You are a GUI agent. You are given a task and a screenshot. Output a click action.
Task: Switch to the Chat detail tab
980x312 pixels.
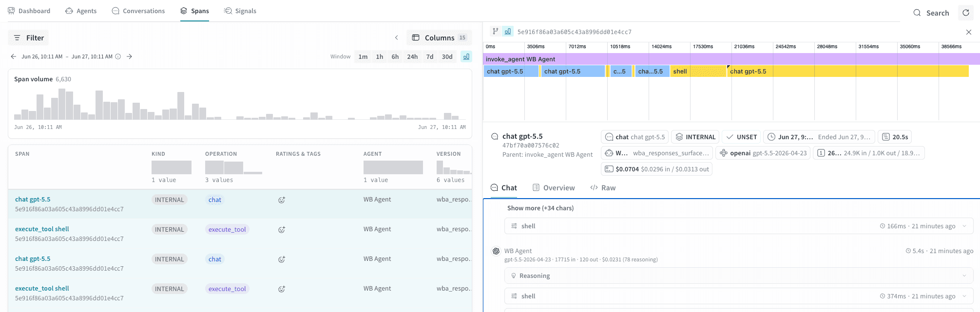pos(504,188)
